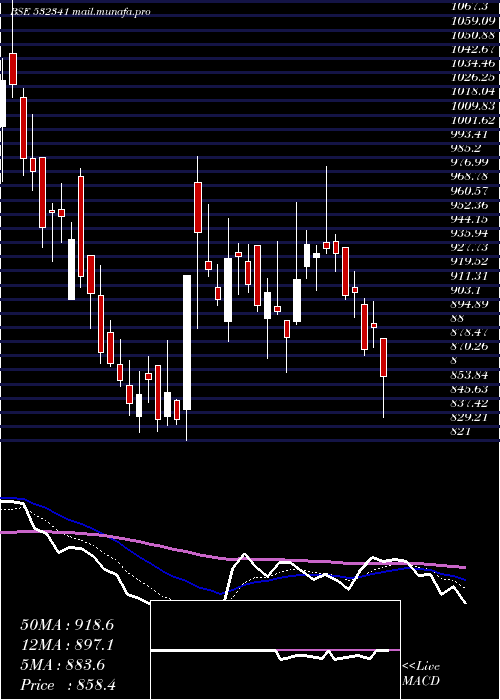Click the 1059.09 price axis label
This screenshot has height=700, width=500.
pos(475,21)
